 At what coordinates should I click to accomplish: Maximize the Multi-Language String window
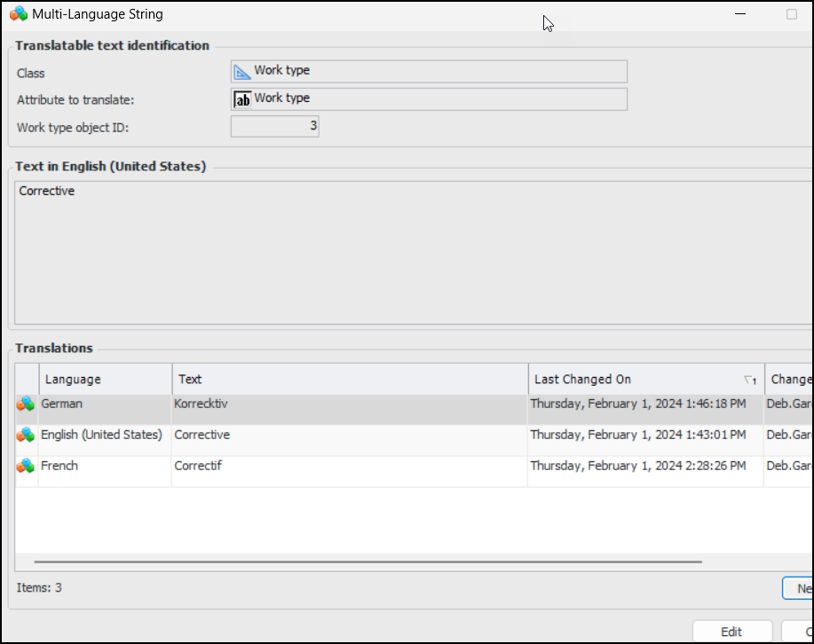pos(791,14)
